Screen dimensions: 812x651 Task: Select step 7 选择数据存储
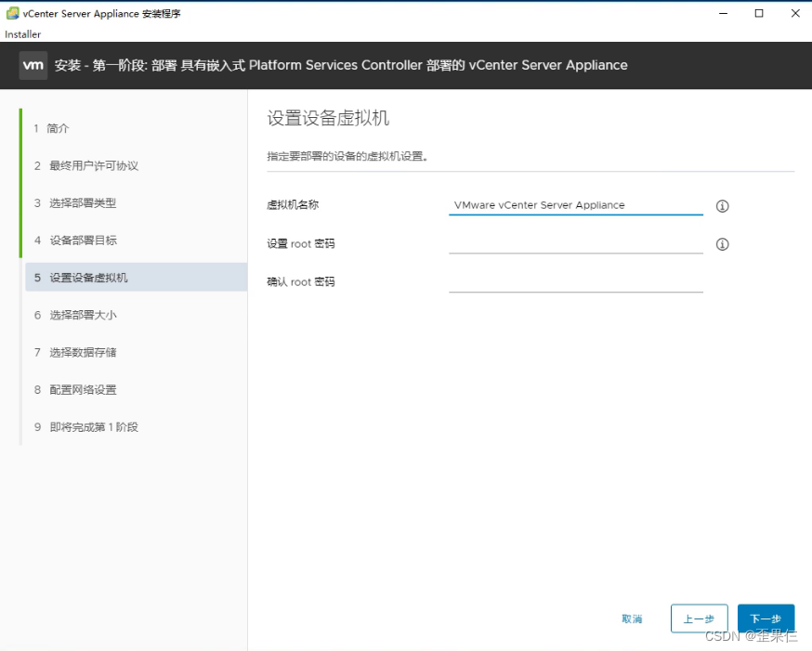pyautogui.click(x=75, y=352)
